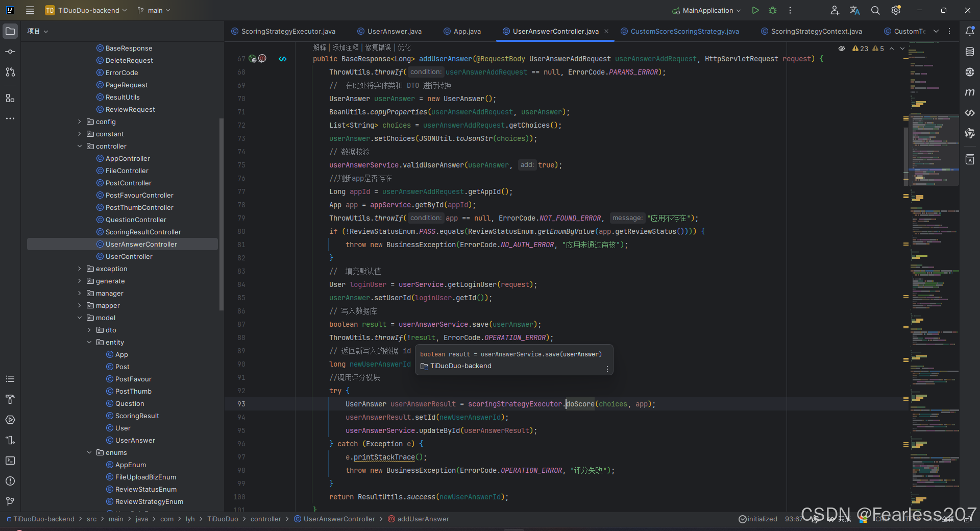
Task: Open the Problems tool window
Action: [x=10, y=481]
